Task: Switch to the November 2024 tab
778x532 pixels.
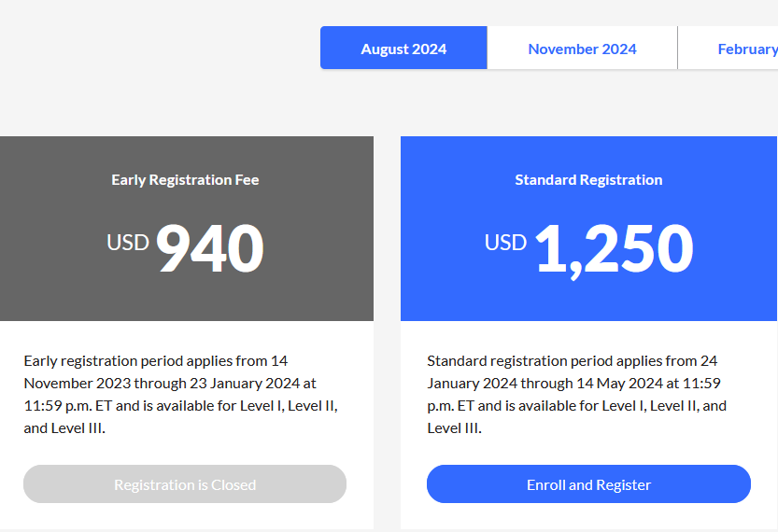Action: (582, 49)
